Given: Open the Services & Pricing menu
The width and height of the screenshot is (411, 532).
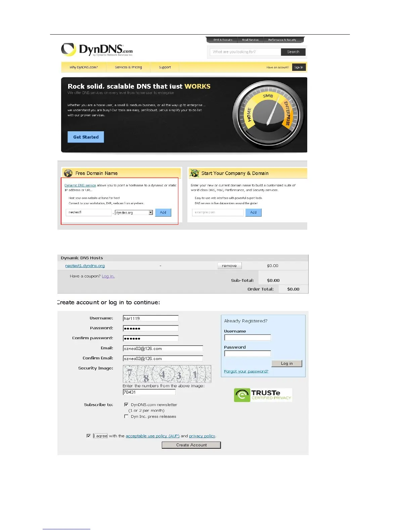Looking at the screenshot, I should point(128,67).
